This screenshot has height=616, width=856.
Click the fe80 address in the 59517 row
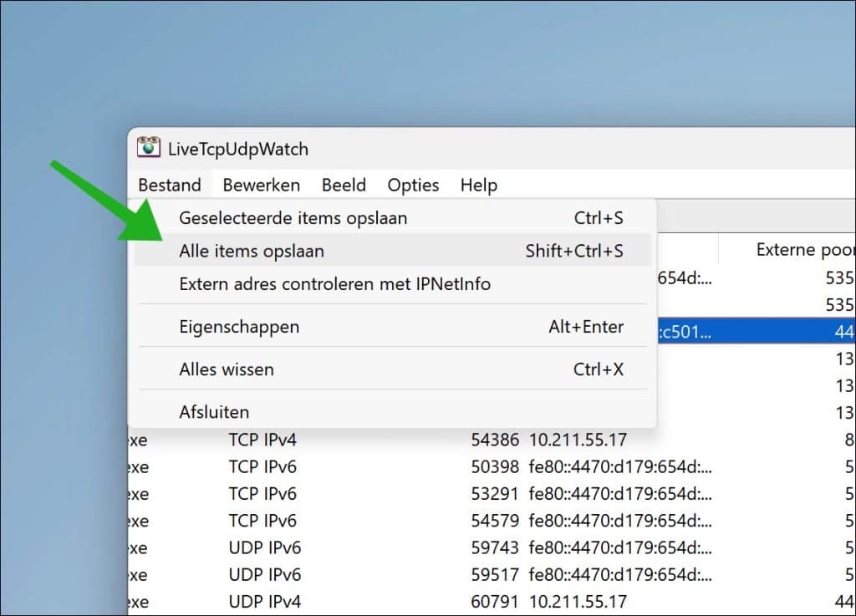tap(620, 575)
